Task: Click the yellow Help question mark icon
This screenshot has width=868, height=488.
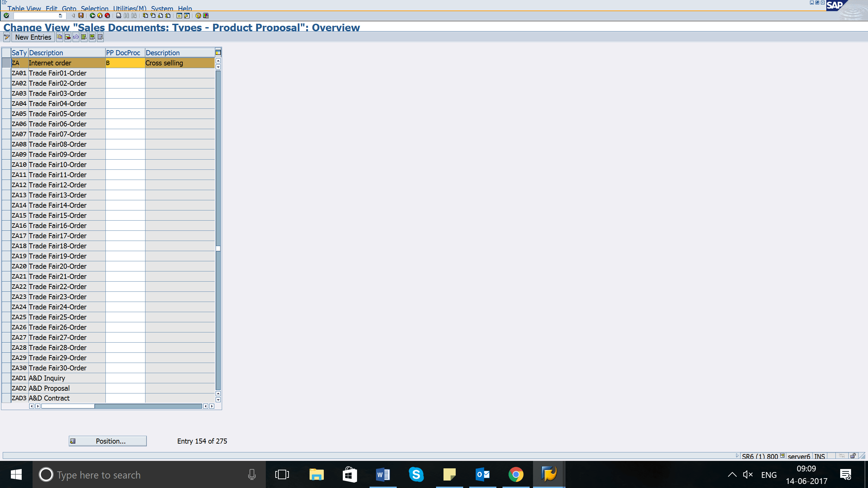Action: (198, 16)
